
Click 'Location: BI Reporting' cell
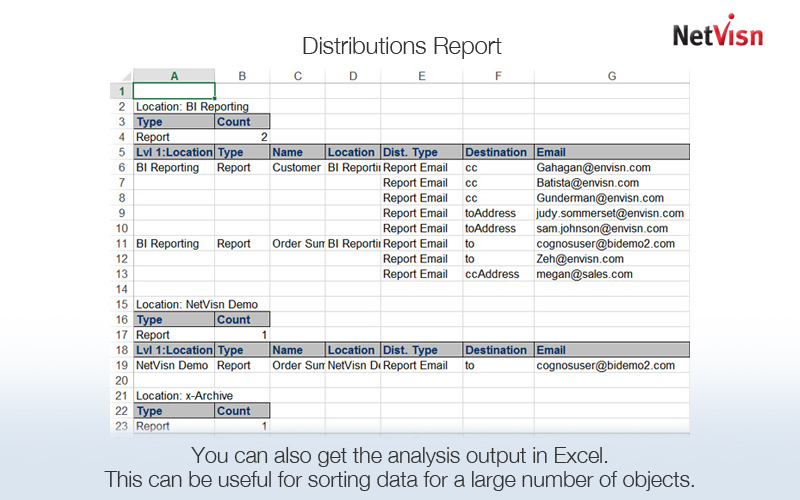pos(192,107)
